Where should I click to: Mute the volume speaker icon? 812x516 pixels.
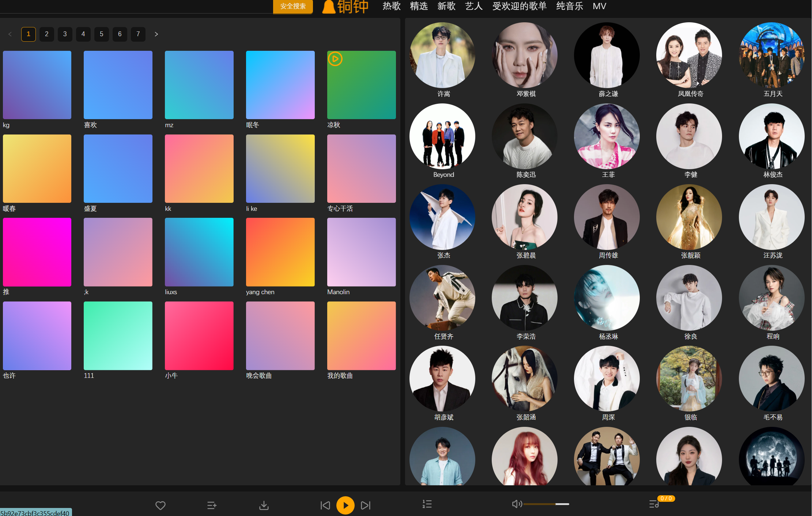[x=517, y=504]
